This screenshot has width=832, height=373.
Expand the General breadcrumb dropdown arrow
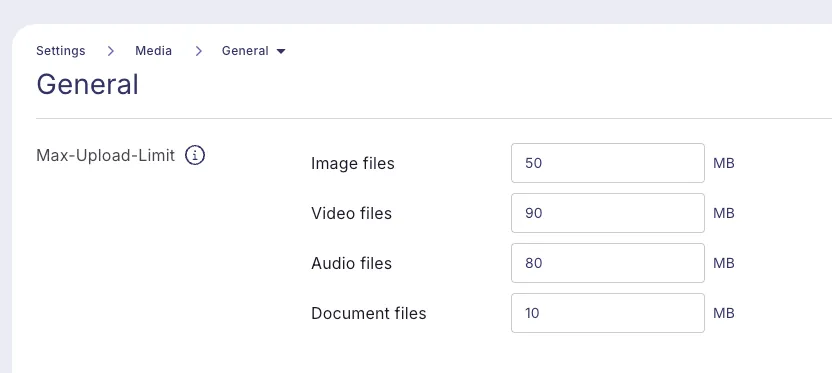pos(281,51)
